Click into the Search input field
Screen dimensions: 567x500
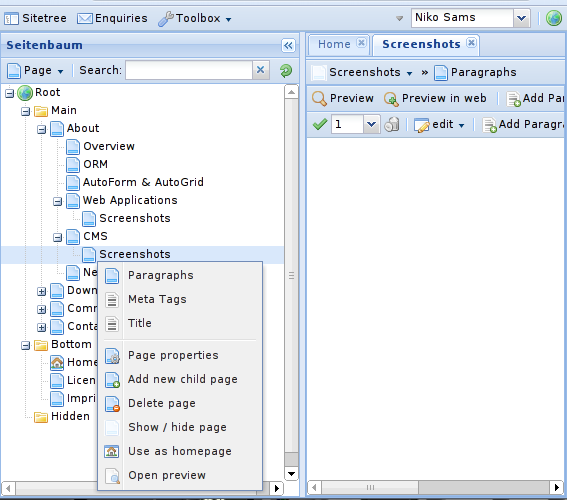tap(189, 70)
